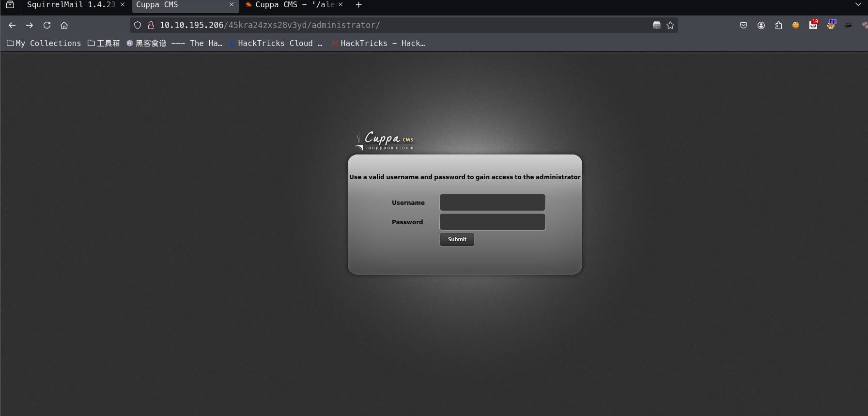The width and height of the screenshot is (868, 416).
Task: Close the SquirrelMail tab
Action: 123,4
